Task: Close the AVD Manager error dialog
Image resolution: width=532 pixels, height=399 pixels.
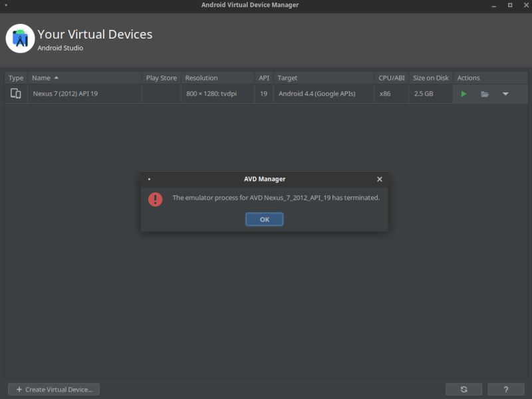Action: 379,179
